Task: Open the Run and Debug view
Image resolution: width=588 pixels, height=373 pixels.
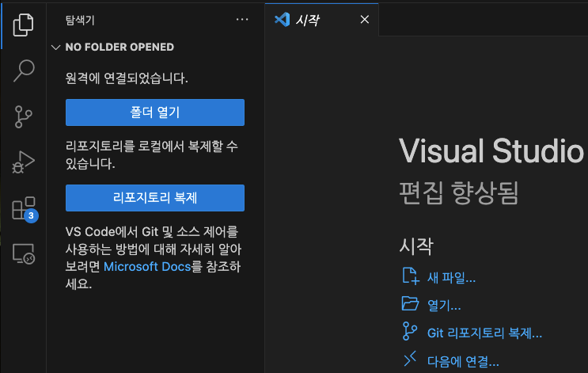Action: point(23,162)
